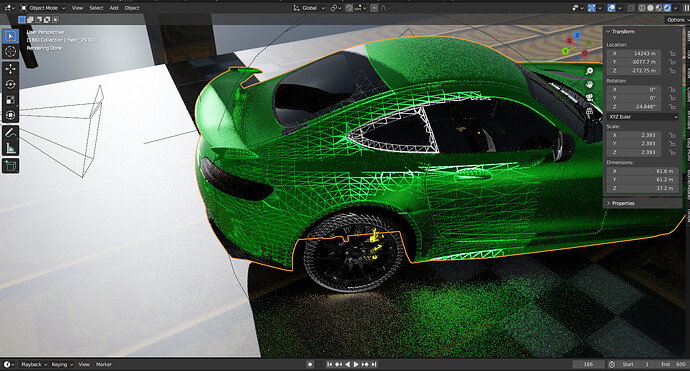This screenshot has height=371, width=690.
Task: Click the Z axis on navigation gizmo
Action: 577,35
